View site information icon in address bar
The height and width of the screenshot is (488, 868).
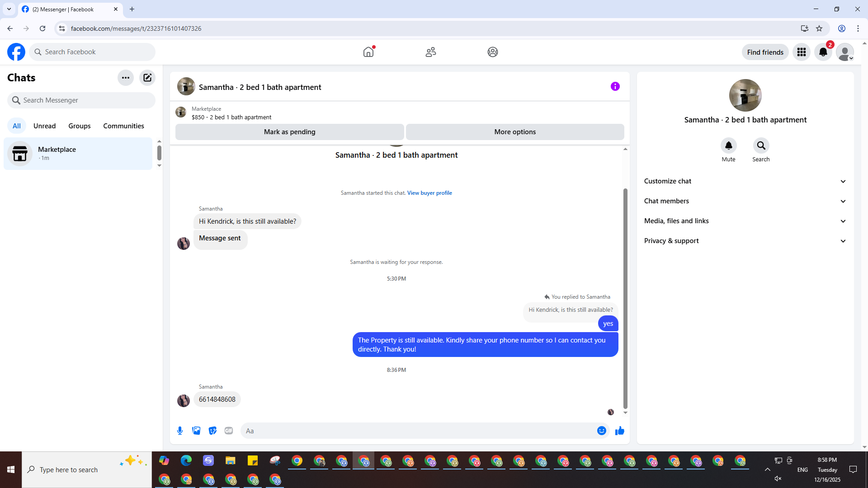(62, 28)
